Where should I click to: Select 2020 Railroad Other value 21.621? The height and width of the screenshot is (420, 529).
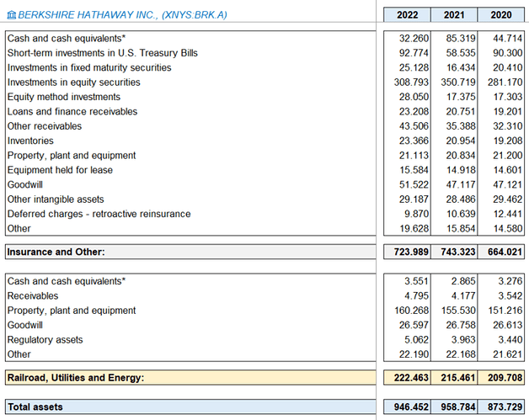click(x=508, y=354)
